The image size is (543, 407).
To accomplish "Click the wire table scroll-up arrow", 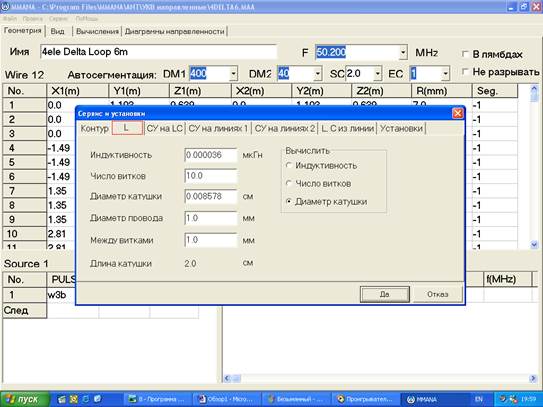I will [534, 89].
